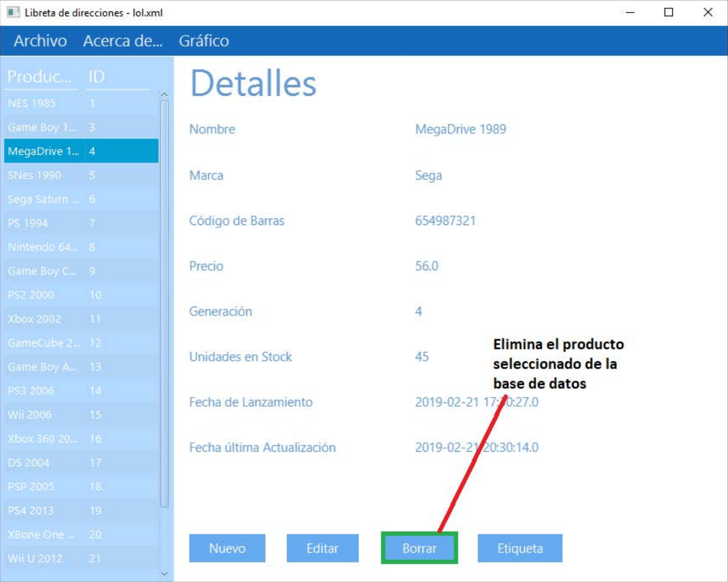Screen dimensions: 728x582
Task: Minimize the Libreta de direcciones window
Action: point(630,12)
